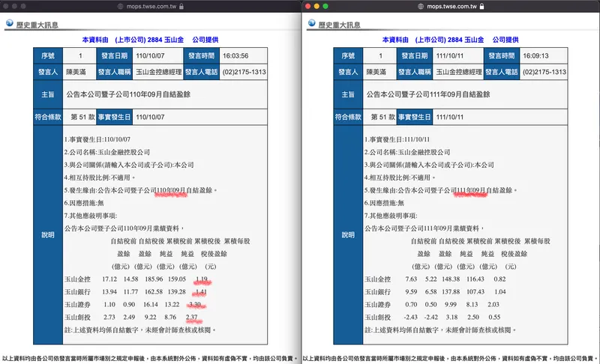The width and height of the screenshot is (600, 364).
Task: Click 第 51 款 cell in right window
Action: (379, 117)
